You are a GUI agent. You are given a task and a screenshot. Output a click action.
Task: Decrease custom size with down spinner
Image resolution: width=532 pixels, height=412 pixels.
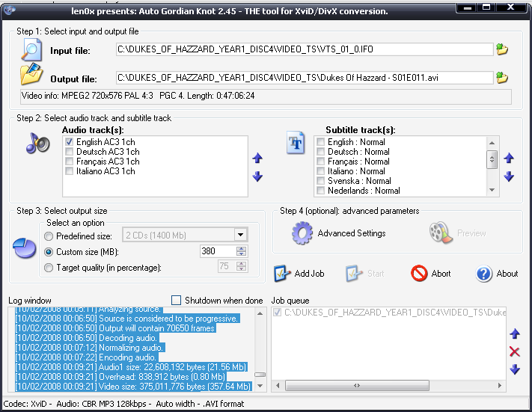[241, 254]
